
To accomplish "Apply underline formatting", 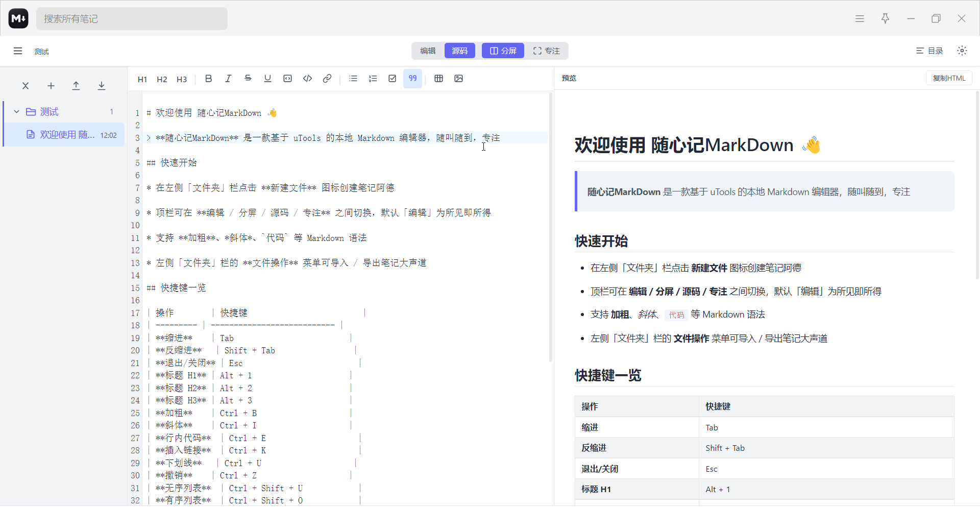I will (x=267, y=79).
